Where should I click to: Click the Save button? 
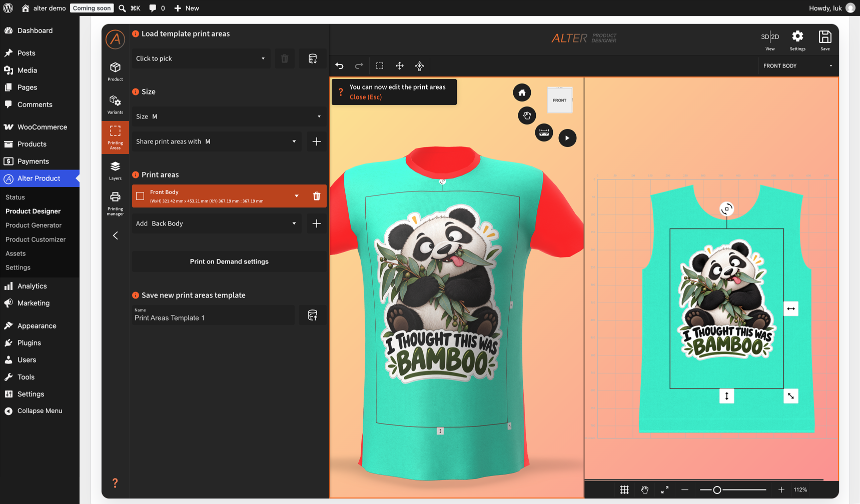(825, 40)
